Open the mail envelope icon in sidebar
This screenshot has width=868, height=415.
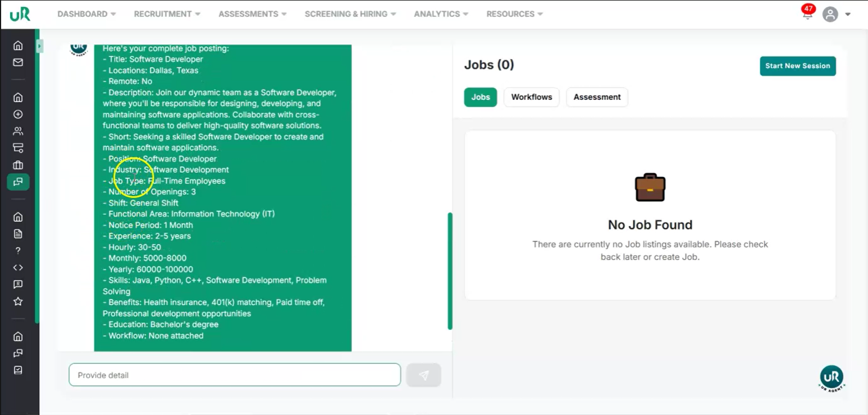point(18,62)
